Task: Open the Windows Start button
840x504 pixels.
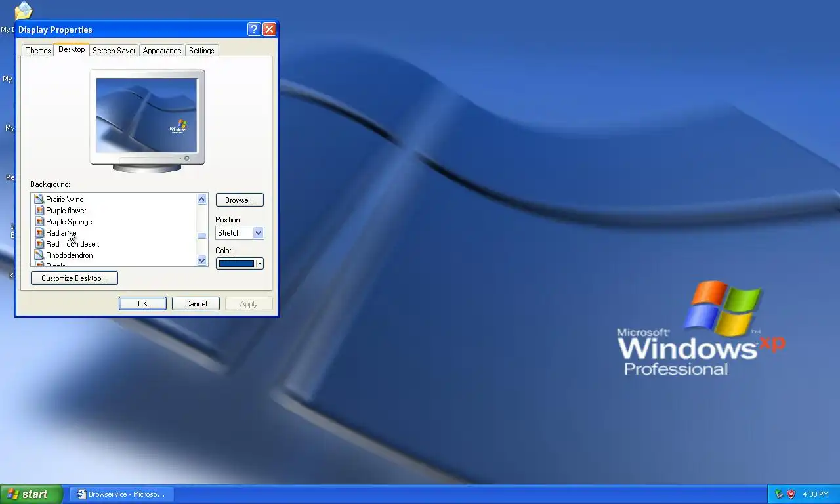Action: [31, 494]
